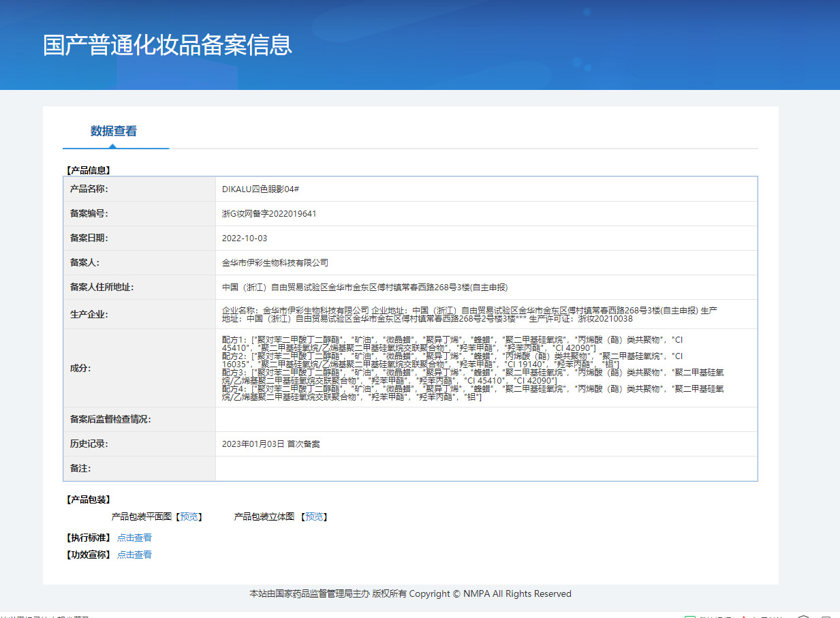Click the 备案编号 row label
This screenshot has width=840, height=618.
89,213
